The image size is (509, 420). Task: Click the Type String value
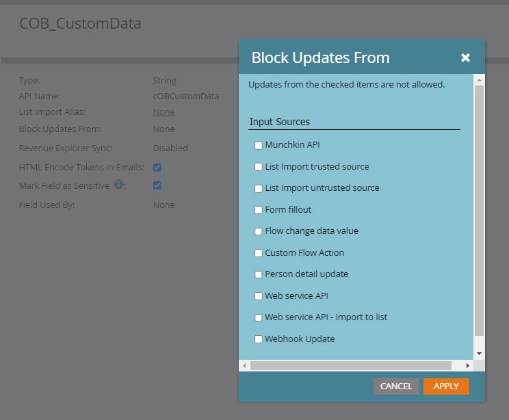(x=165, y=81)
